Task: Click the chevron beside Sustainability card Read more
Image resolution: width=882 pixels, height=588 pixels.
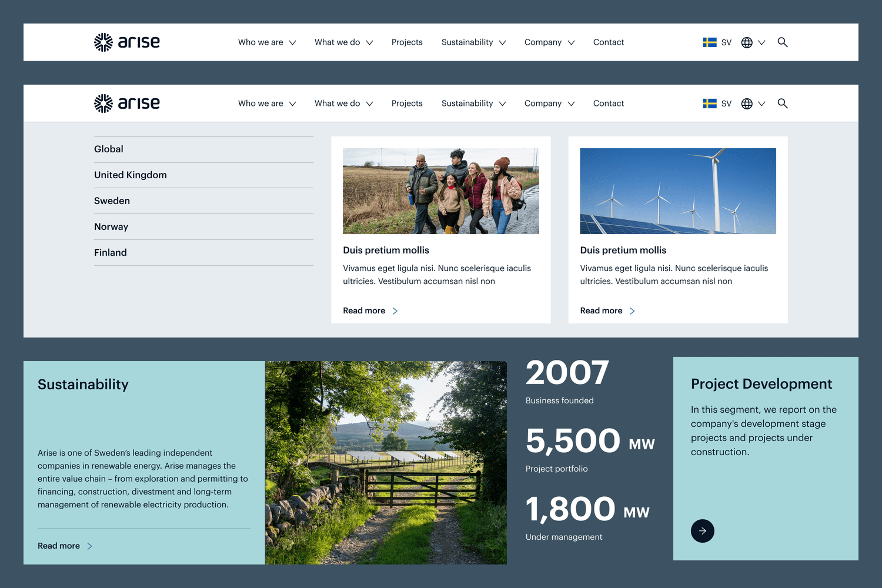Action: [89, 546]
